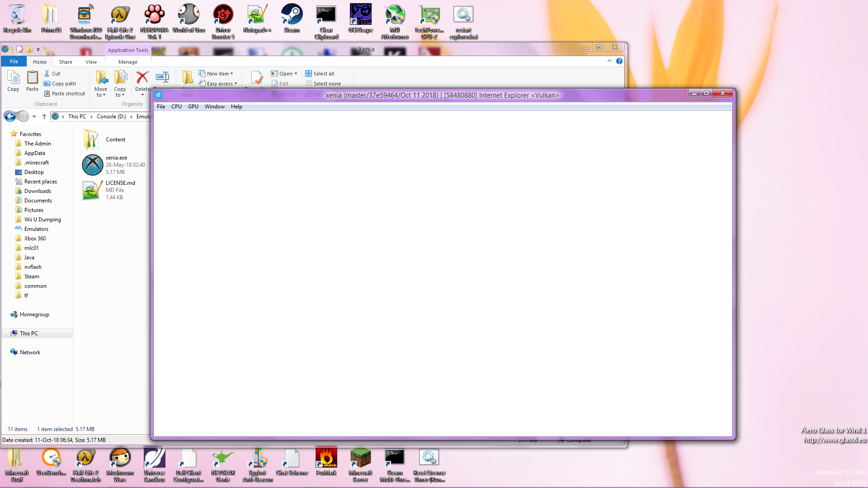Click the New folder icon in ribbon
Image resolution: width=868 pixels, height=488 pixels.
click(x=187, y=78)
